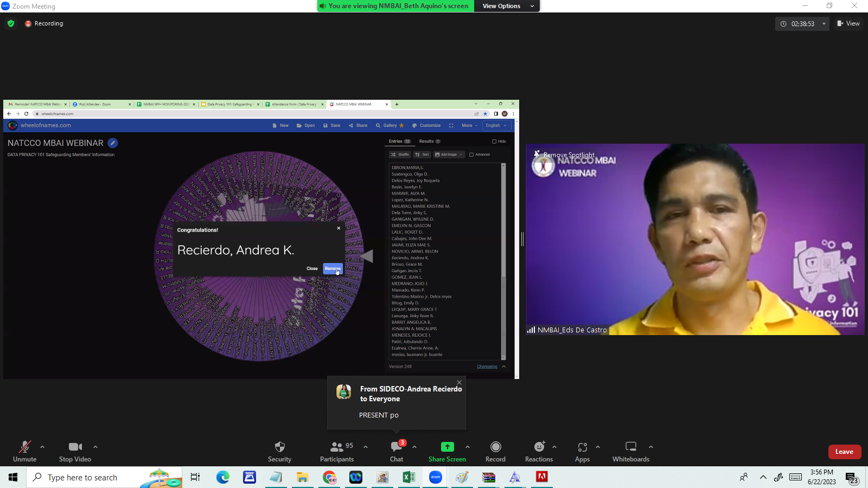
Task: Click New in wheelofnames toolbar
Action: pyautogui.click(x=280, y=125)
